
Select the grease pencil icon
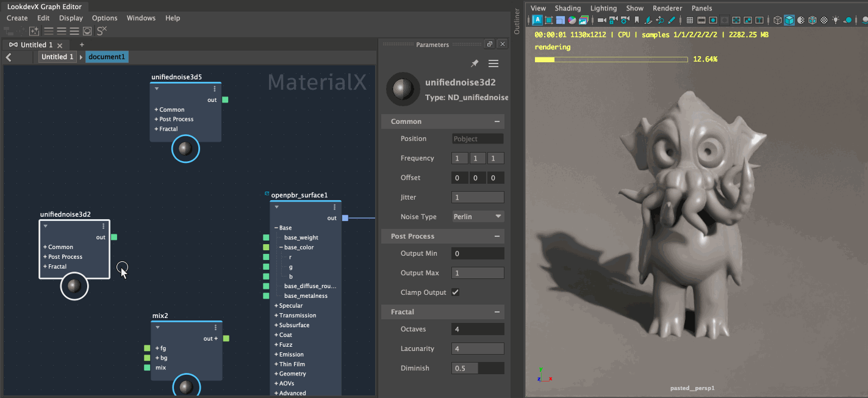point(671,20)
